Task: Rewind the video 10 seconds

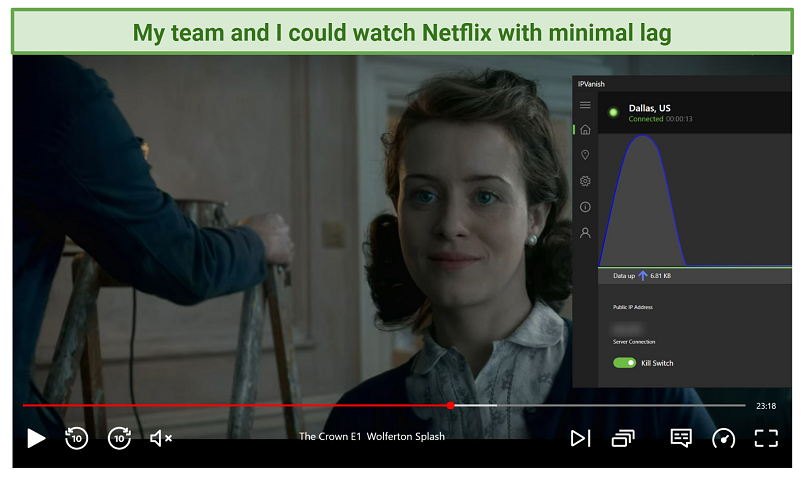Action: 76,437
